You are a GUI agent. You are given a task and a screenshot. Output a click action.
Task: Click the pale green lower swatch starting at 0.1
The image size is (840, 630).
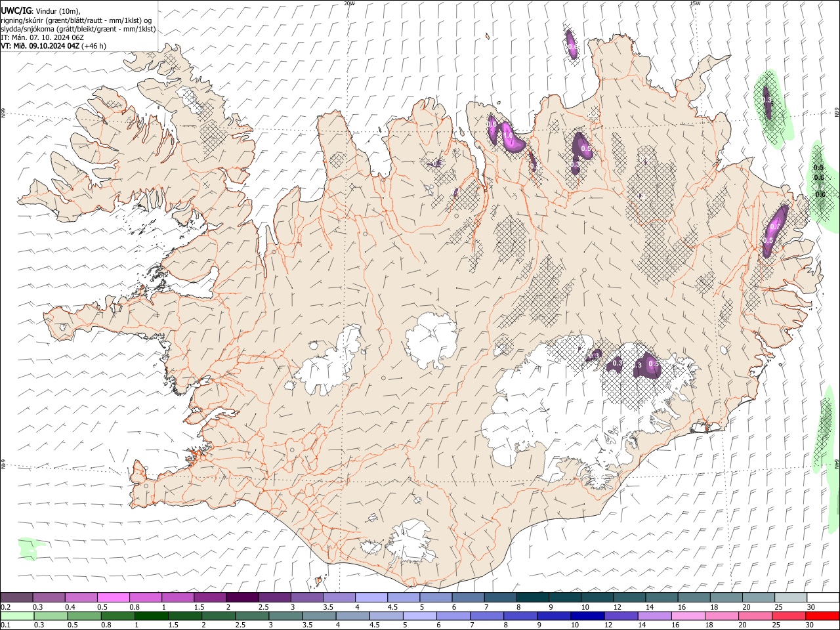[17, 616]
